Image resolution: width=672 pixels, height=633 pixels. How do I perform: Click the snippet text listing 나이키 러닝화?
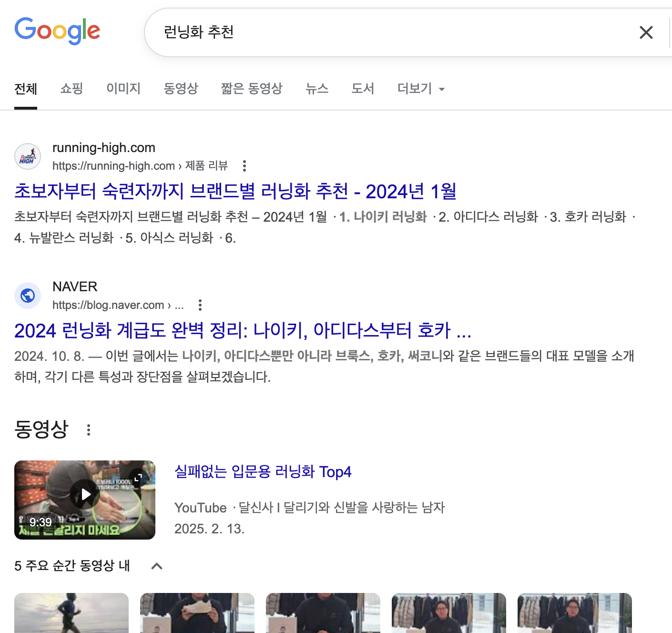click(325, 227)
